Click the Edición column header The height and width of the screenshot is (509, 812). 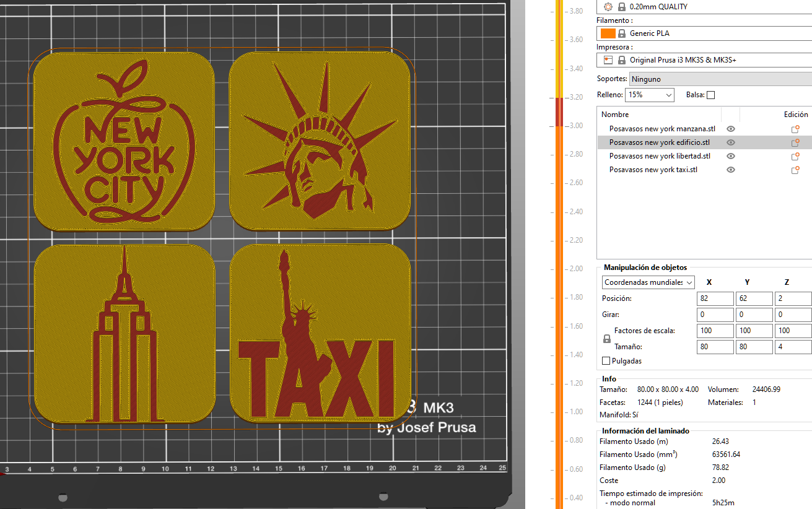click(x=796, y=115)
